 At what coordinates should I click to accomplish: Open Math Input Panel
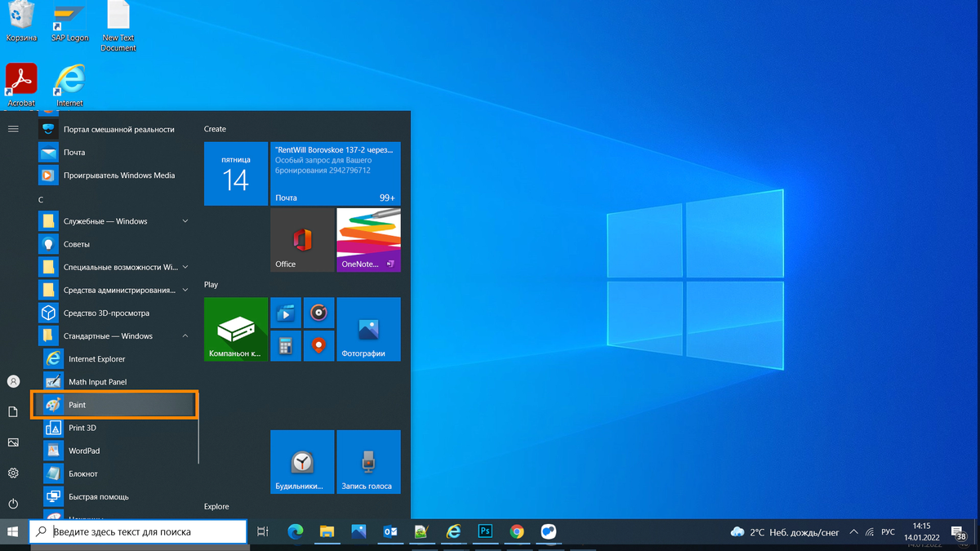(x=119, y=382)
